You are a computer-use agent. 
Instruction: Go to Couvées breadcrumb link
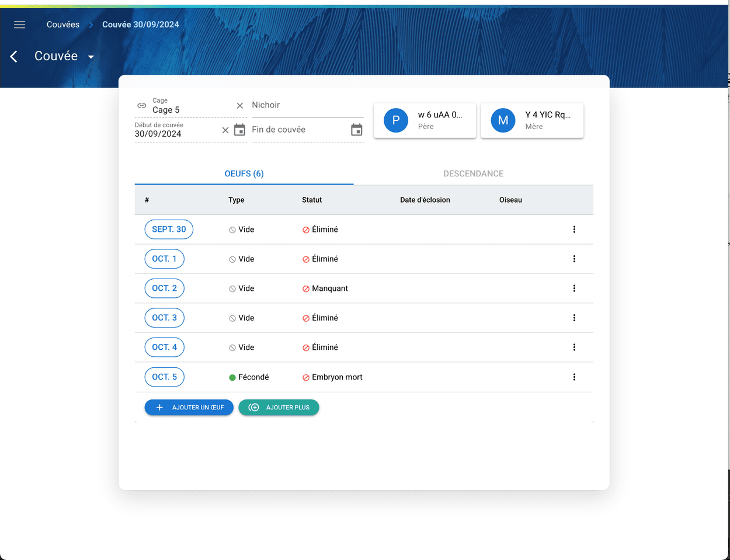[63, 25]
